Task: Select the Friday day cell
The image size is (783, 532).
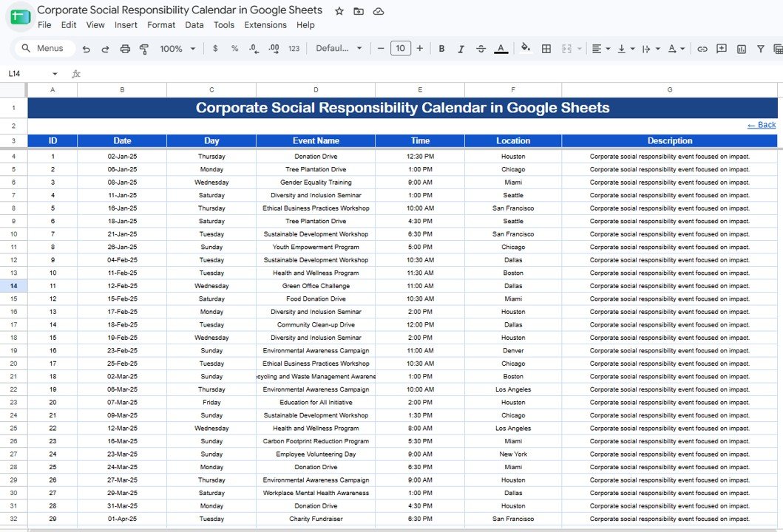Action: tap(211, 402)
